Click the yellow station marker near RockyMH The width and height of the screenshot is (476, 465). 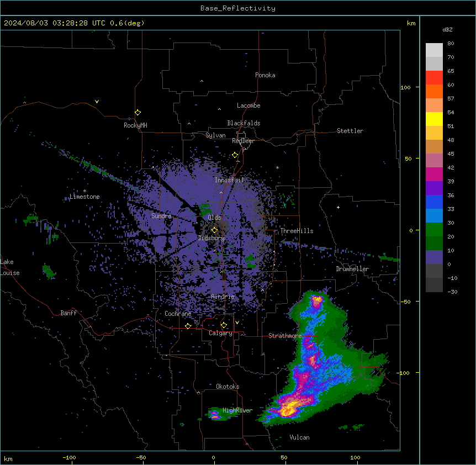137,112
